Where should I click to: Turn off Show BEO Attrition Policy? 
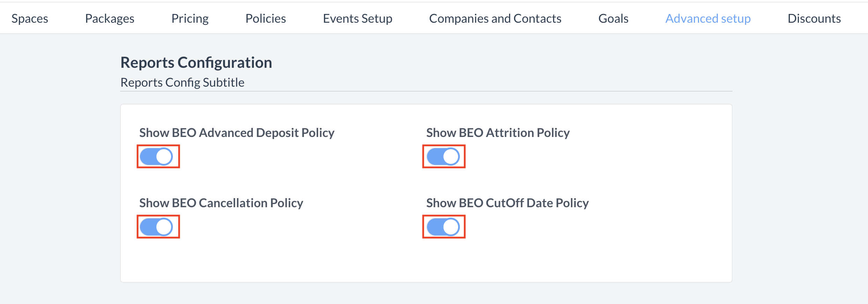tap(444, 157)
